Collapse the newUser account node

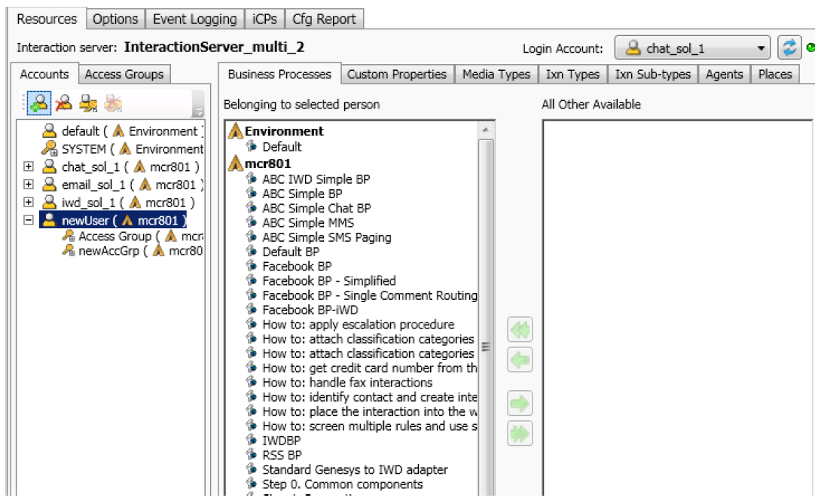[29, 221]
